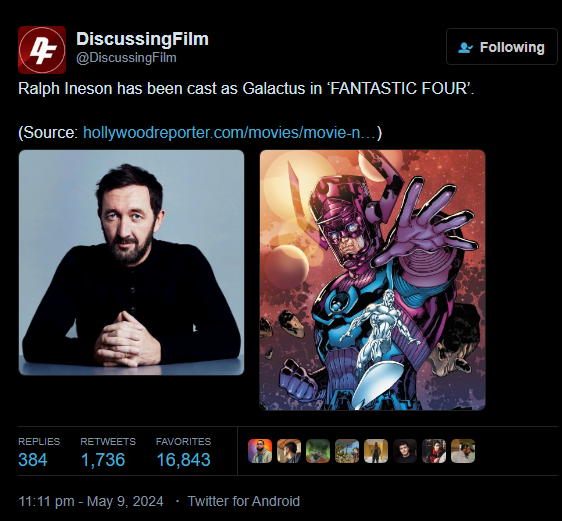Toggle the Following button

[502, 47]
